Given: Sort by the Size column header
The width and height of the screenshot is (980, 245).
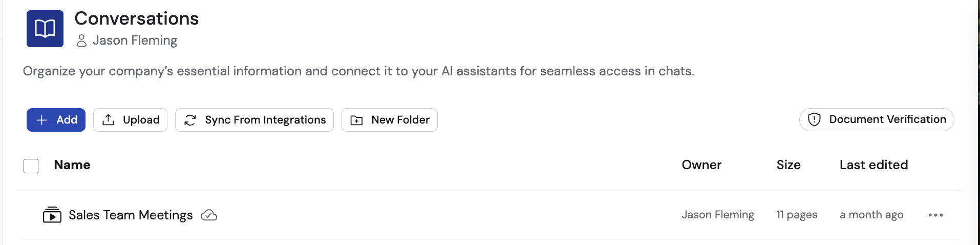Looking at the screenshot, I should point(788,165).
